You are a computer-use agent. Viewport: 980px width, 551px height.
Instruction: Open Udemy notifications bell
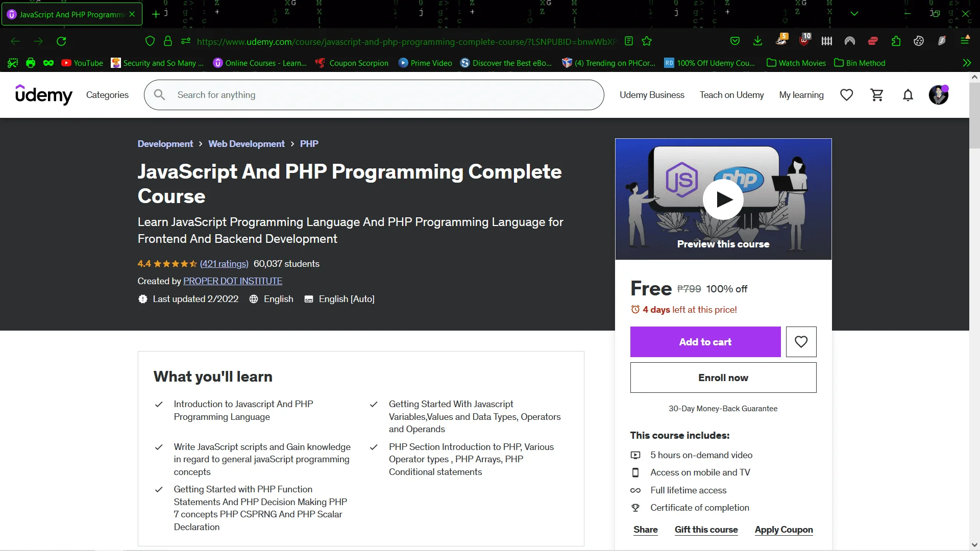[908, 95]
